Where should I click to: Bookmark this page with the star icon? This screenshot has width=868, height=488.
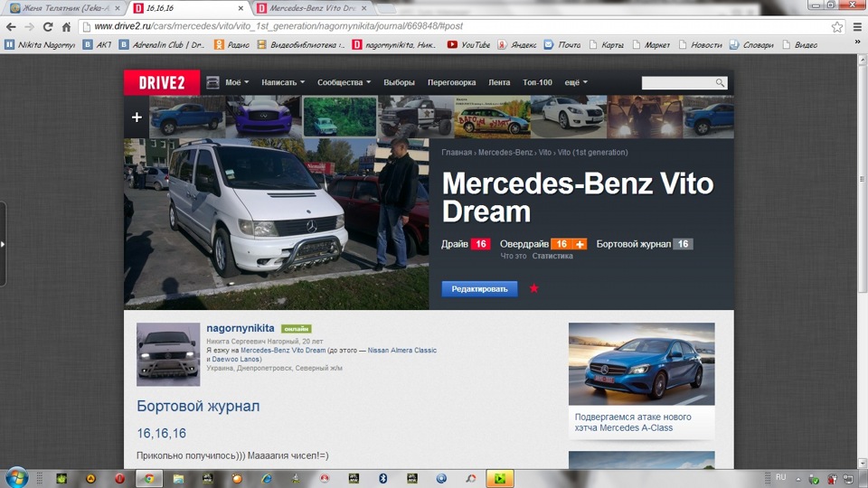tap(836, 26)
